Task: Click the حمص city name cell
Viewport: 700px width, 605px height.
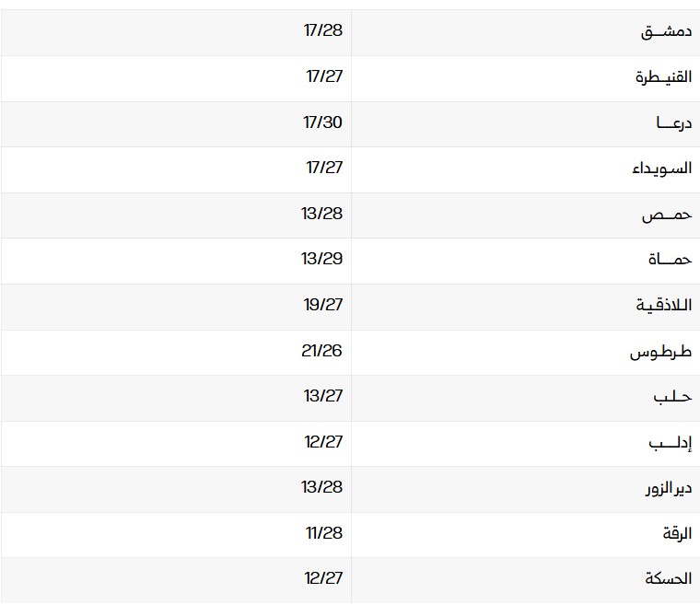Action: 667,215
